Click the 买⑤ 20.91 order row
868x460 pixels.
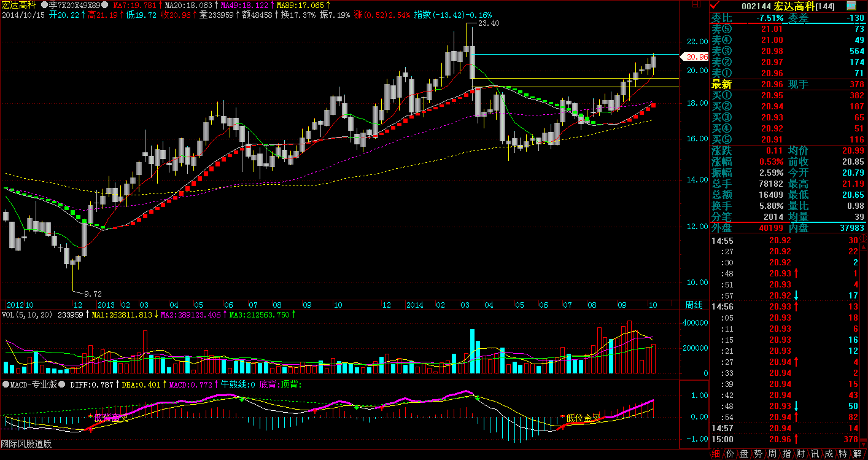pyautogui.click(x=788, y=140)
